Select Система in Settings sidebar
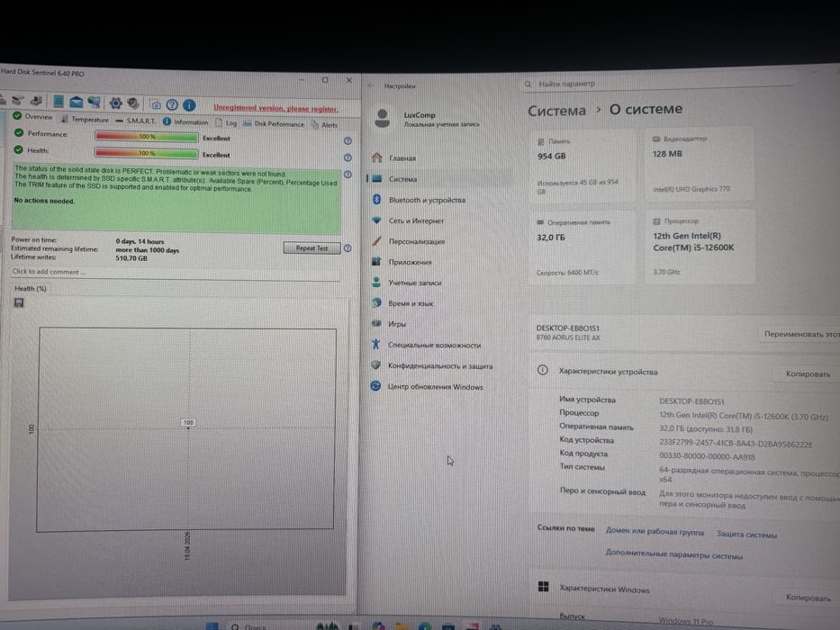The image size is (840, 630). 439,179
